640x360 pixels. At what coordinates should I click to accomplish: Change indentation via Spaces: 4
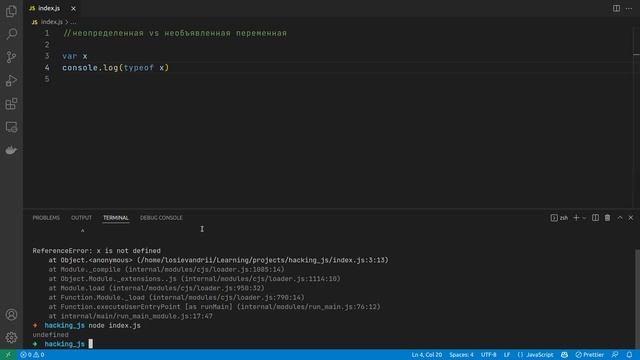coord(462,355)
